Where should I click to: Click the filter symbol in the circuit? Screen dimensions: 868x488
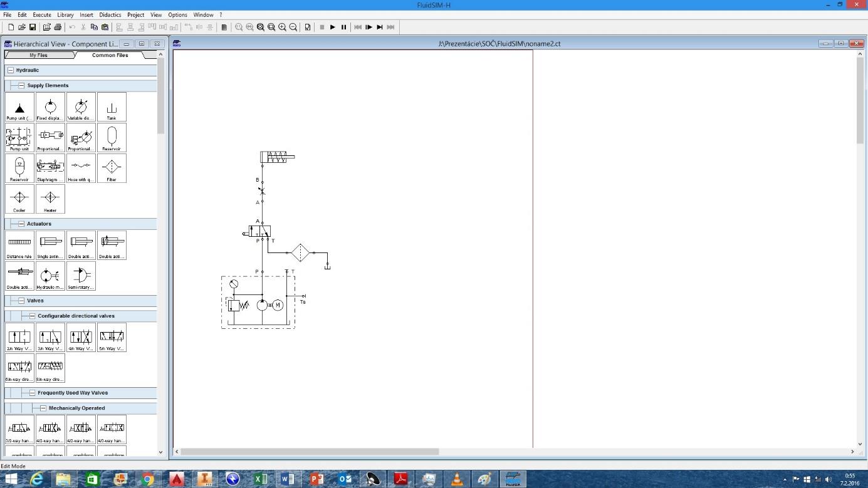click(301, 252)
